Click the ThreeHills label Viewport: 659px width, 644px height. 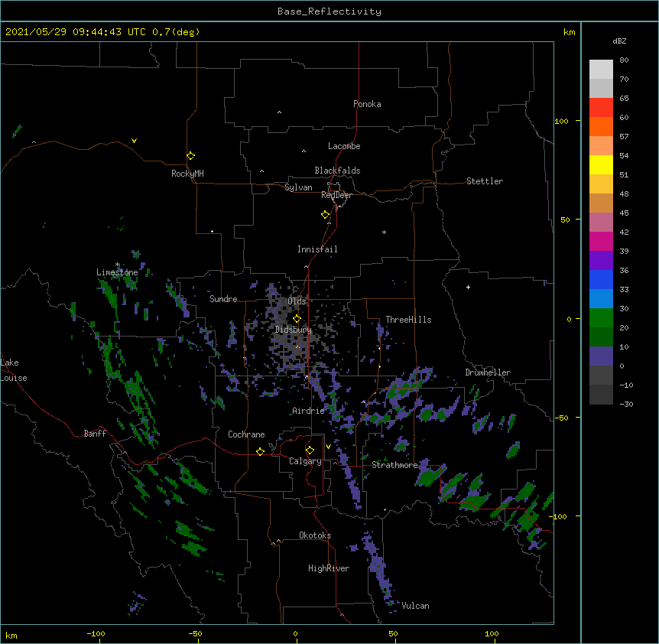408,320
